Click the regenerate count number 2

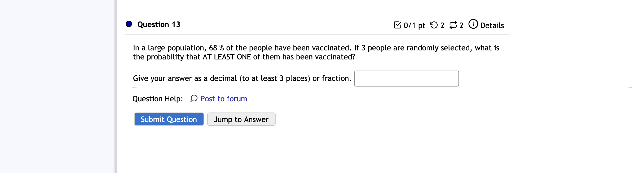pyautogui.click(x=461, y=25)
